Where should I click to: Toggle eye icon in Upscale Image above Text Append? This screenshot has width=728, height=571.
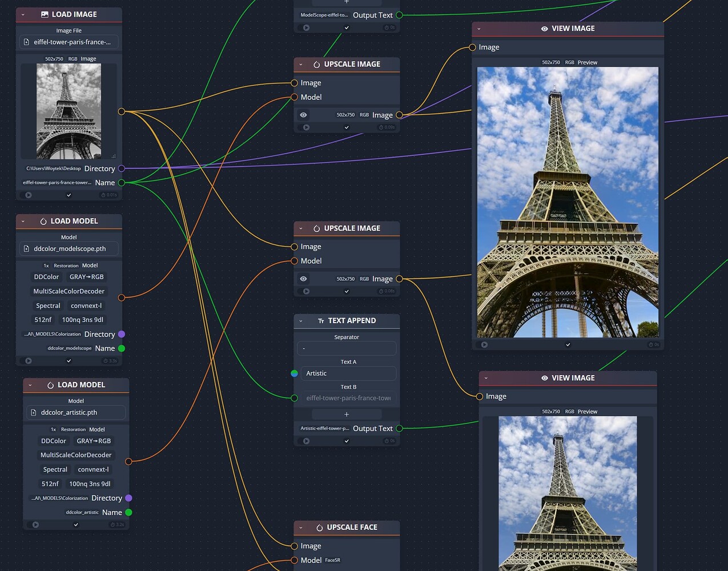coord(303,279)
